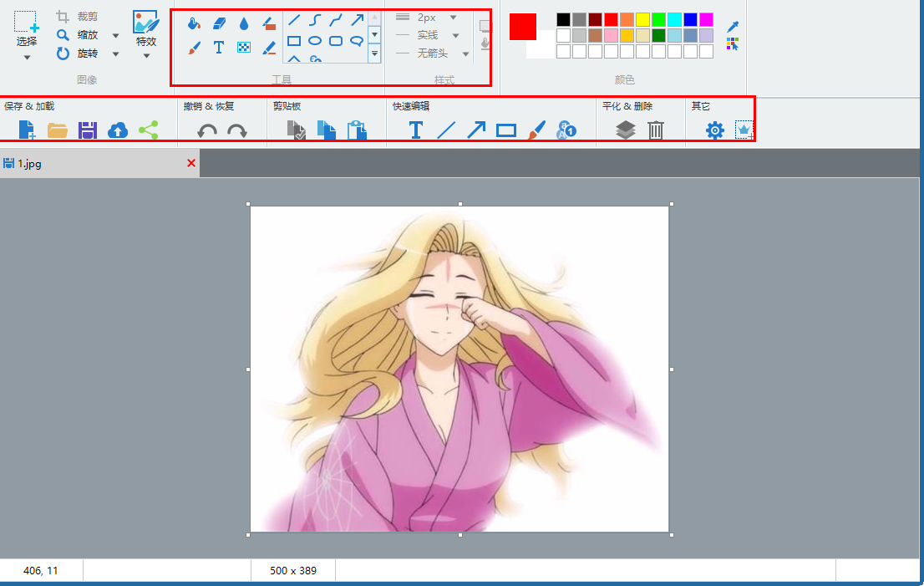Select the pixelate mosaic tool
The image size is (924, 586).
244,48
